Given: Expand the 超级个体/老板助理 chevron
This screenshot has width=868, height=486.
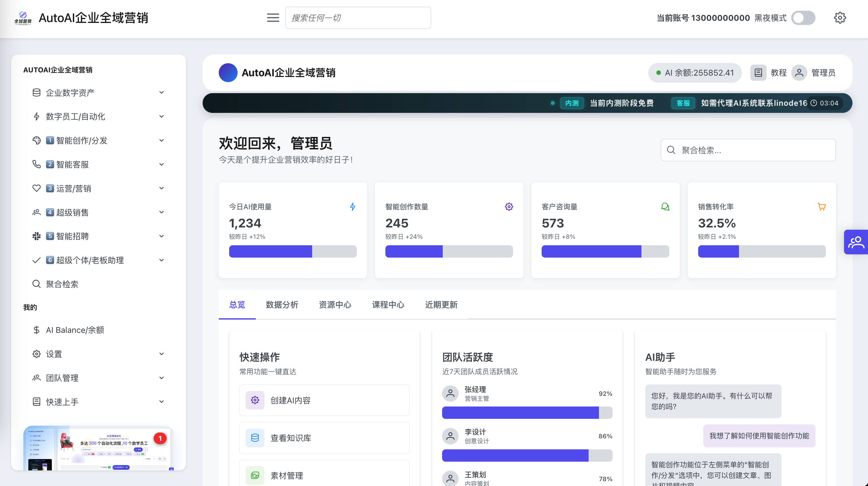Looking at the screenshot, I should pyautogui.click(x=161, y=260).
